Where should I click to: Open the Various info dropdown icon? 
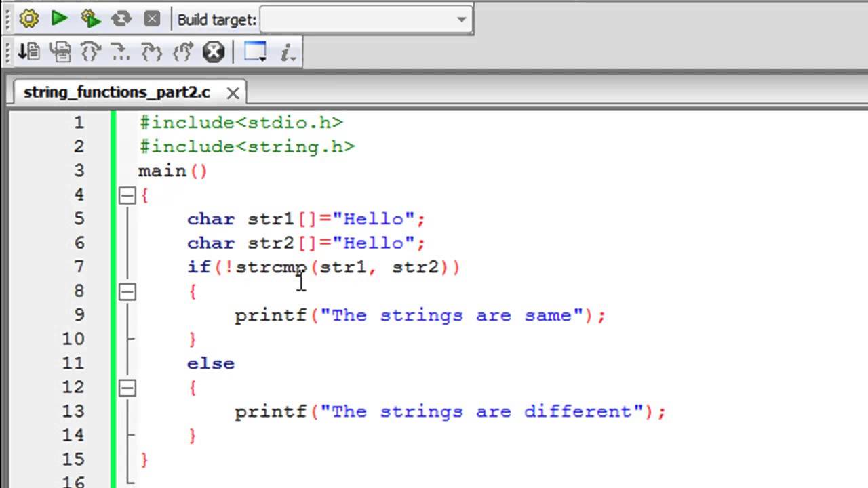coord(288,52)
